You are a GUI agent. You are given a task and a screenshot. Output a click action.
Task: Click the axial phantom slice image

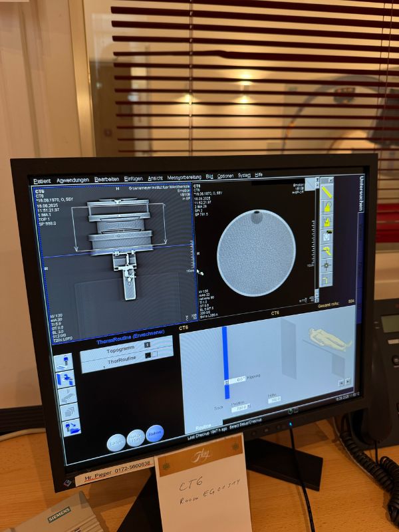(256, 253)
